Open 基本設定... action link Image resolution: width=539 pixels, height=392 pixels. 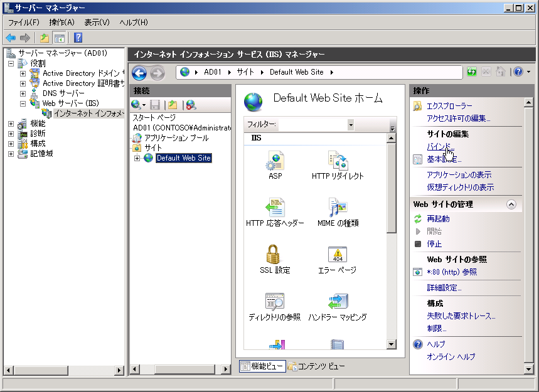click(x=444, y=159)
